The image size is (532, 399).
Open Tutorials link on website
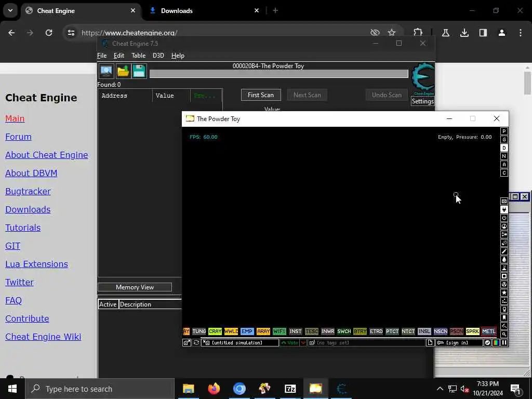[23, 228]
